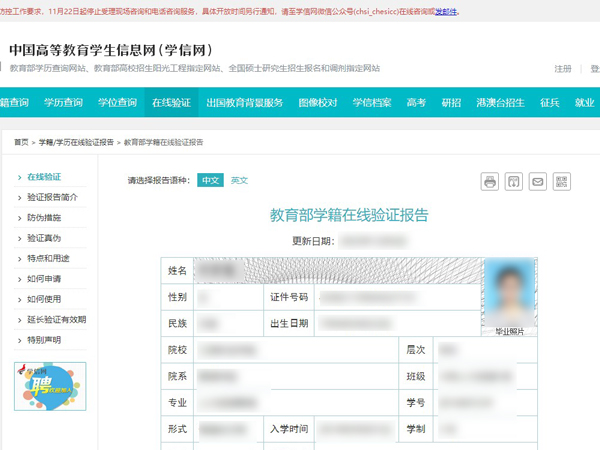Expand 验证报告简介 in the sidebar
The image size is (600, 450).
tap(59, 197)
